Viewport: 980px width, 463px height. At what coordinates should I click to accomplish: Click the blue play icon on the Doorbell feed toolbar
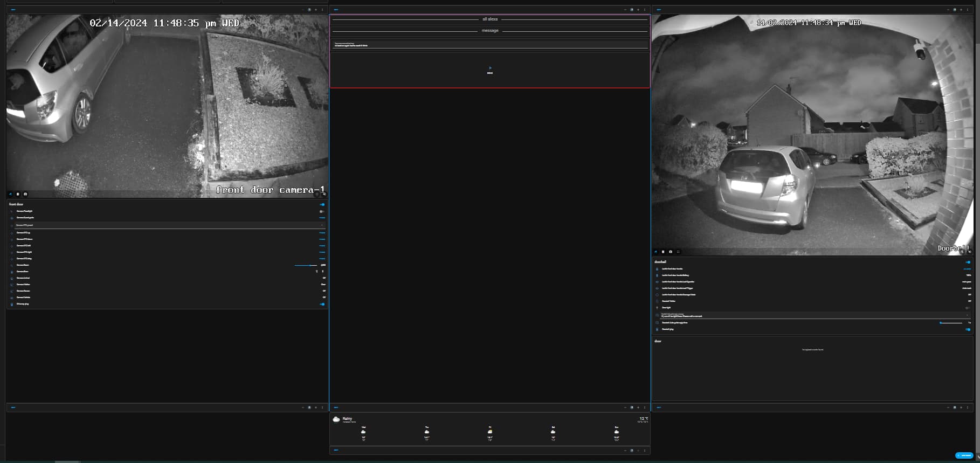[x=656, y=252]
